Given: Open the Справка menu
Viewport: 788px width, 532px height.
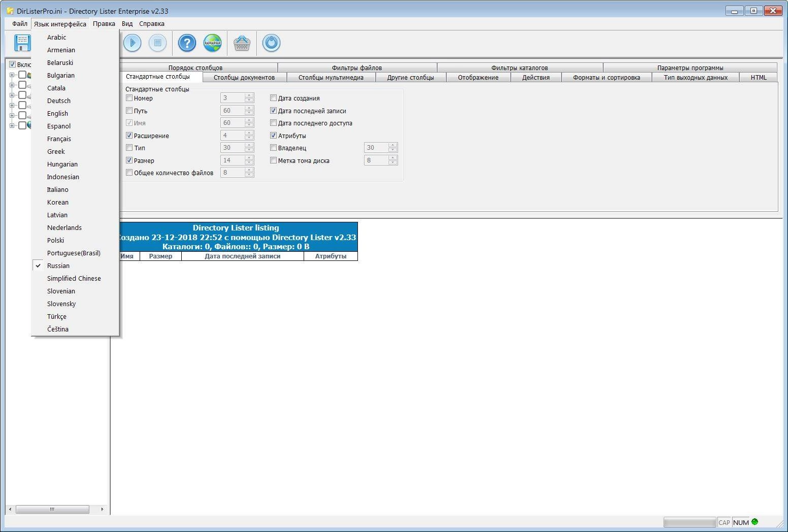Looking at the screenshot, I should (x=152, y=24).
